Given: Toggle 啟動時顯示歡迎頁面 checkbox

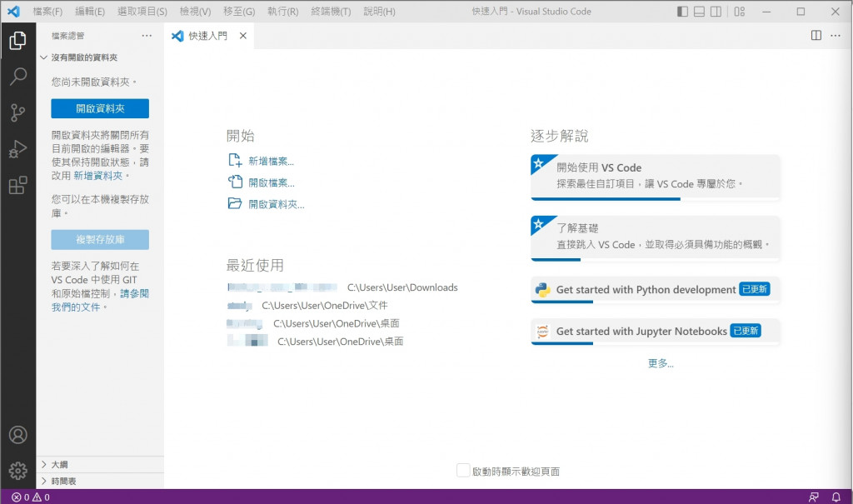Looking at the screenshot, I should point(463,471).
